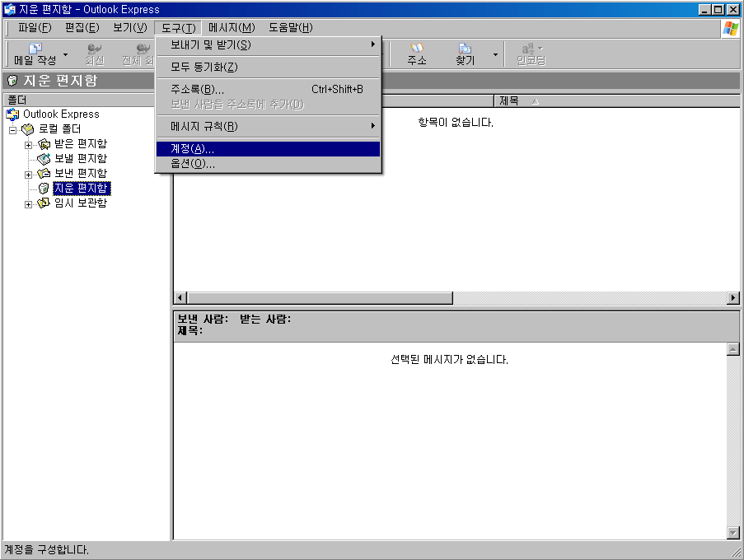This screenshot has width=744, height=560.
Task: Select the Outlook Express root label
Action: pos(61,114)
